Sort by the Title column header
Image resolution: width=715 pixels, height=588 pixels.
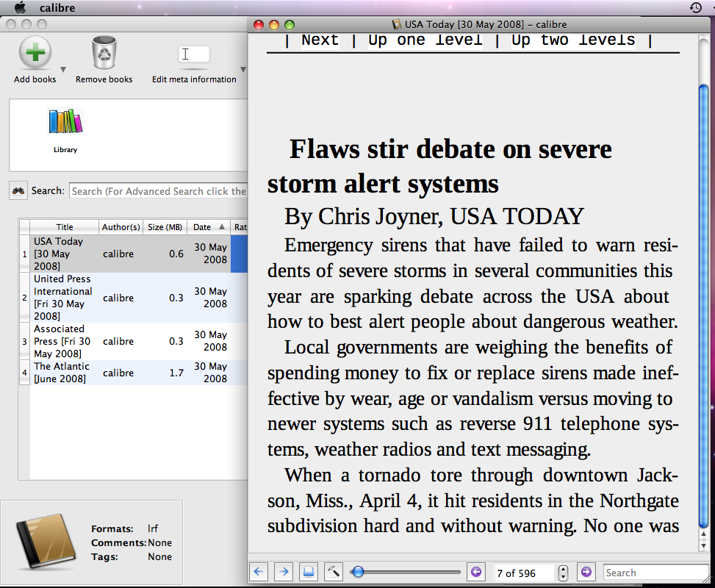tap(64, 226)
